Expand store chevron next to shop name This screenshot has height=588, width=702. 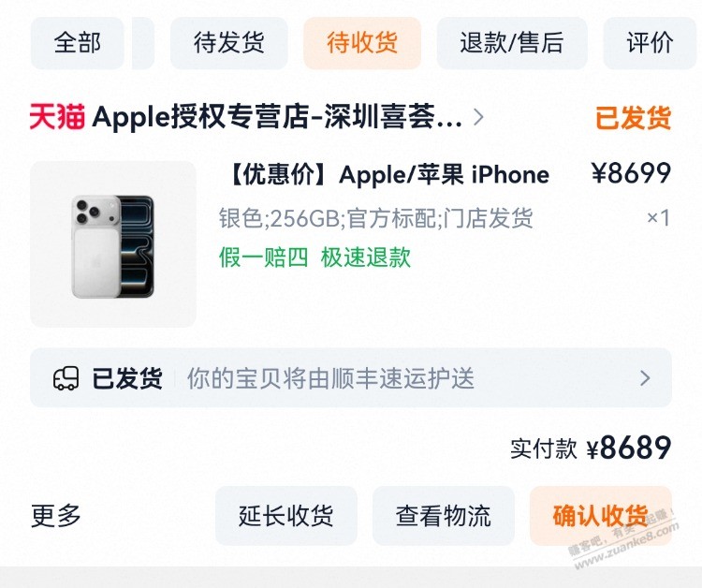coord(478,117)
